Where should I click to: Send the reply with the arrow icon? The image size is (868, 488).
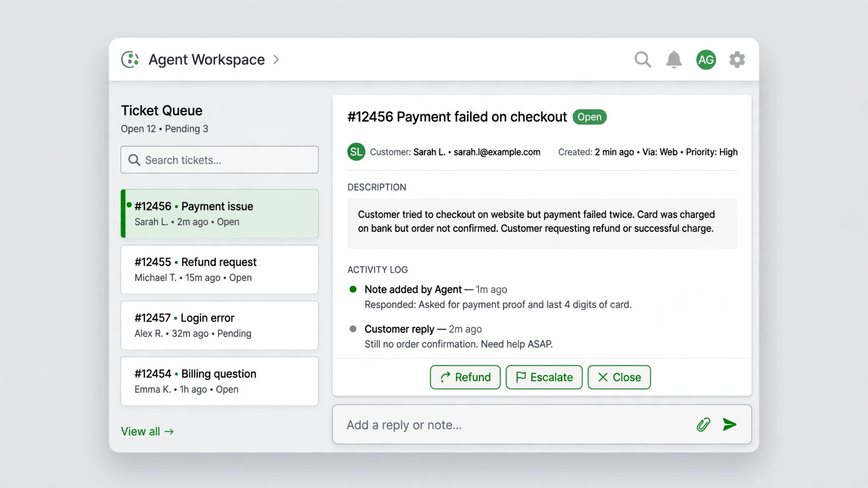(x=729, y=424)
